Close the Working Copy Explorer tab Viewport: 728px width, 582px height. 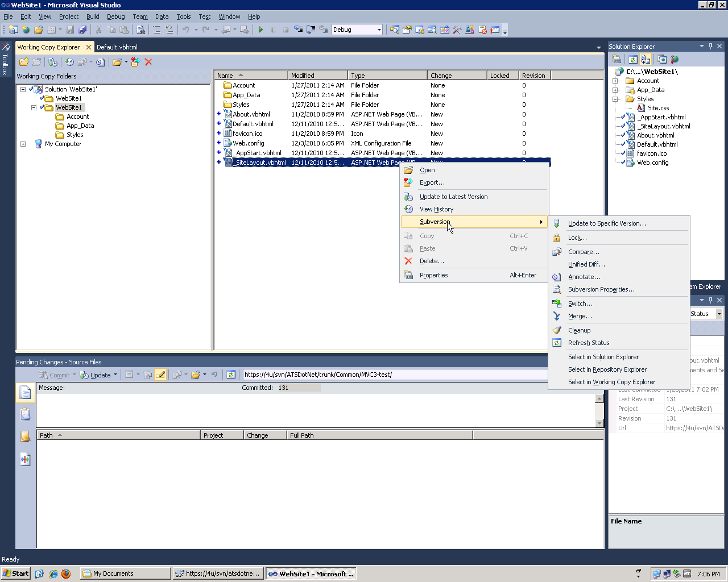[x=89, y=47]
